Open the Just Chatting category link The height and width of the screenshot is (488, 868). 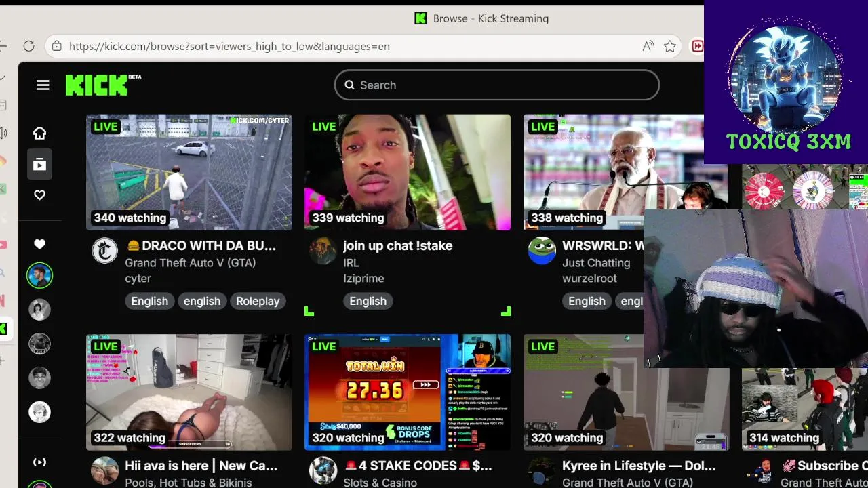[x=596, y=262]
